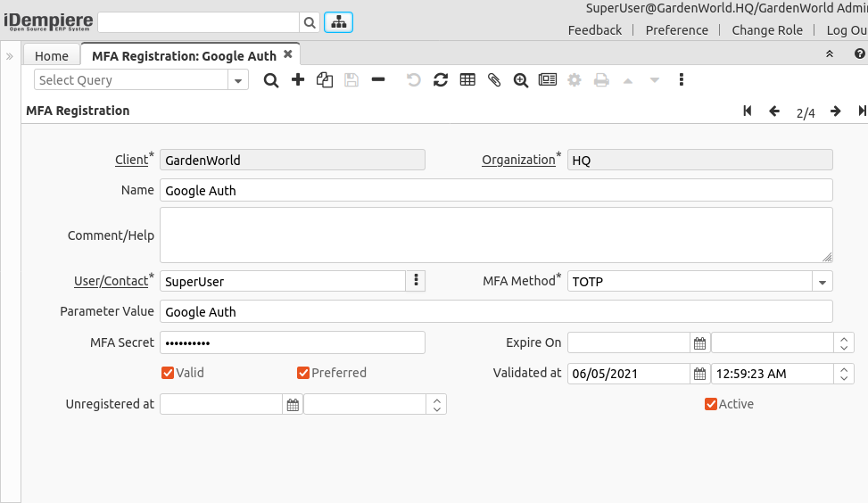Open the Validated at calendar picker

click(x=700, y=374)
